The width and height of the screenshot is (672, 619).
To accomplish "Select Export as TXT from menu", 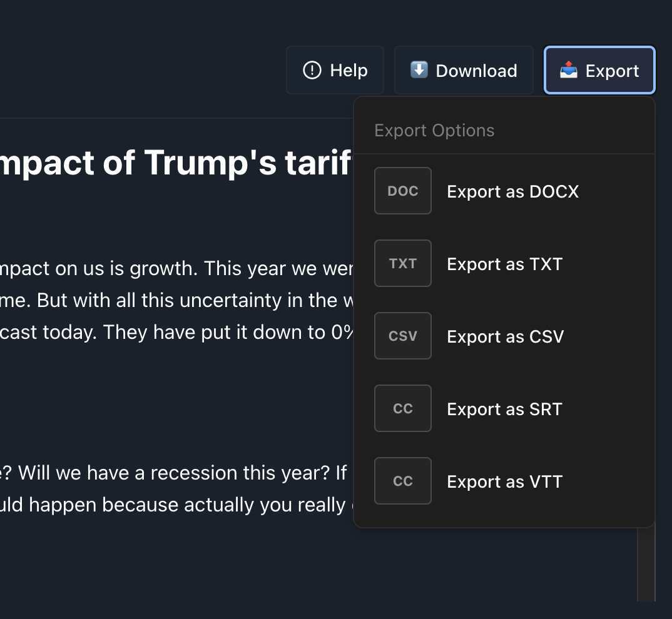I will 504,264.
